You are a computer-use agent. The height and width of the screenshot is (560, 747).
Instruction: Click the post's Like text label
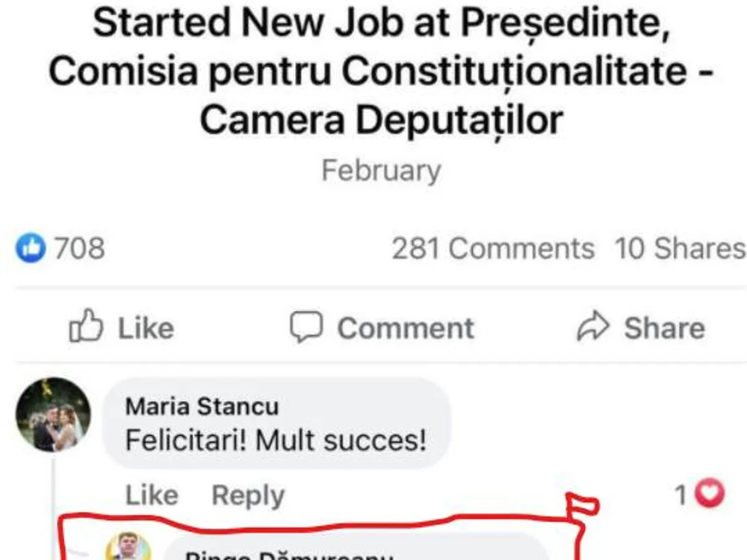click(146, 328)
